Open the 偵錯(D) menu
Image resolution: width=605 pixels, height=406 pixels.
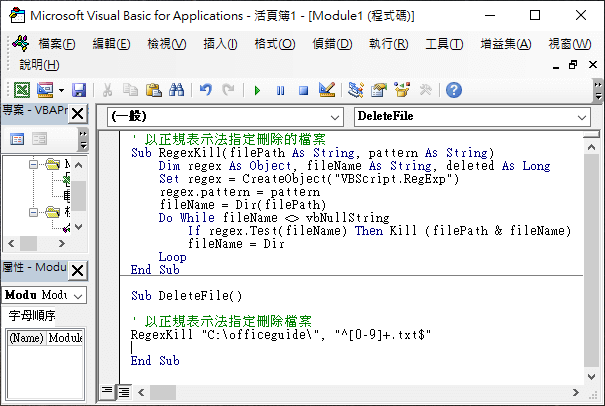coord(332,44)
